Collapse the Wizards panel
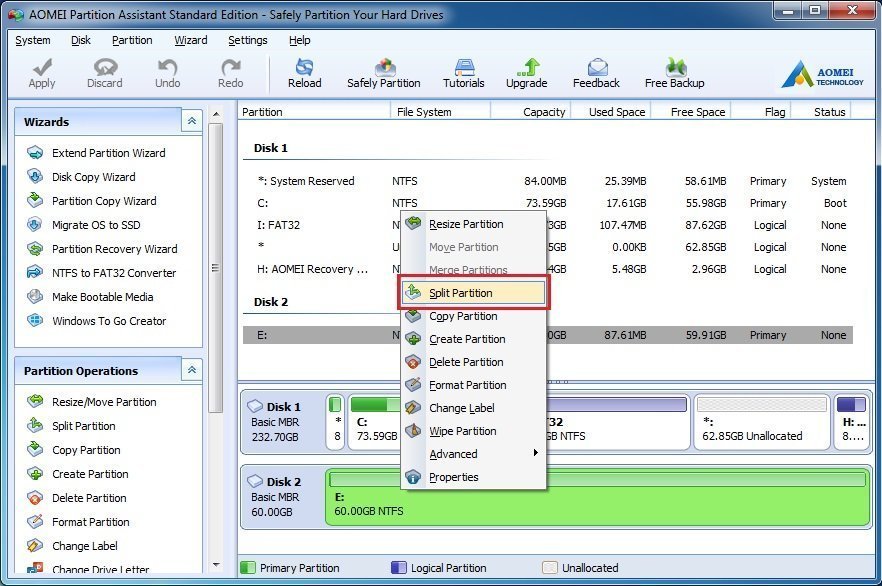Viewport: 882px width, 586px height. tap(192, 121)
